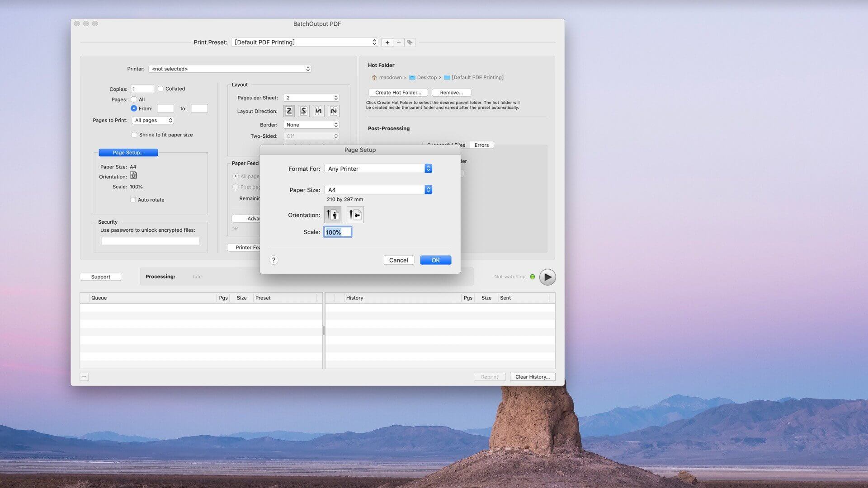Select All pages radio in Paper Feed

pyautogui.click(x=236, y=176)
